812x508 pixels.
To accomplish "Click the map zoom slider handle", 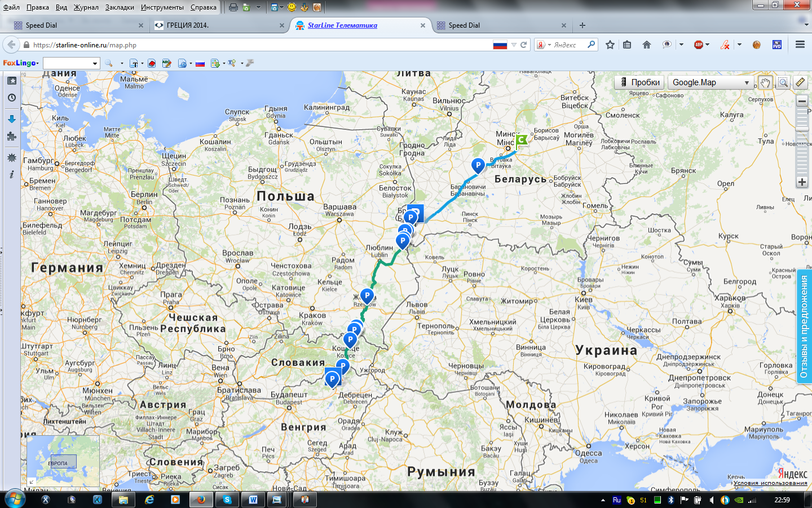I will pyautogui.click(x=802, y=130).
